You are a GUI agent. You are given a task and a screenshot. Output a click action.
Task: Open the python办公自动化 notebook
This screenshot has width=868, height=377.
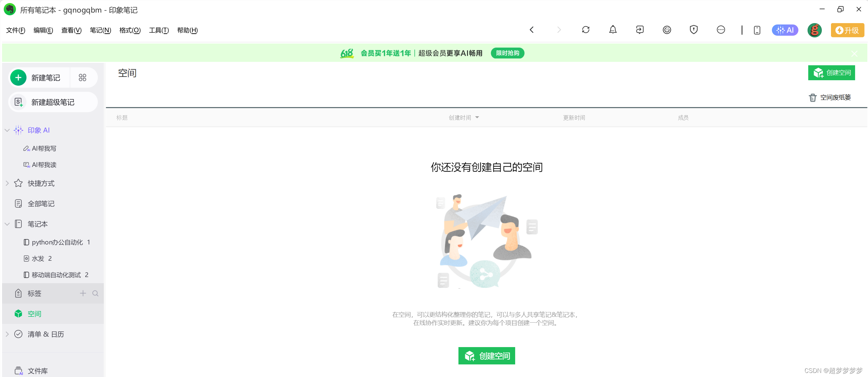[x=57, y=242]
